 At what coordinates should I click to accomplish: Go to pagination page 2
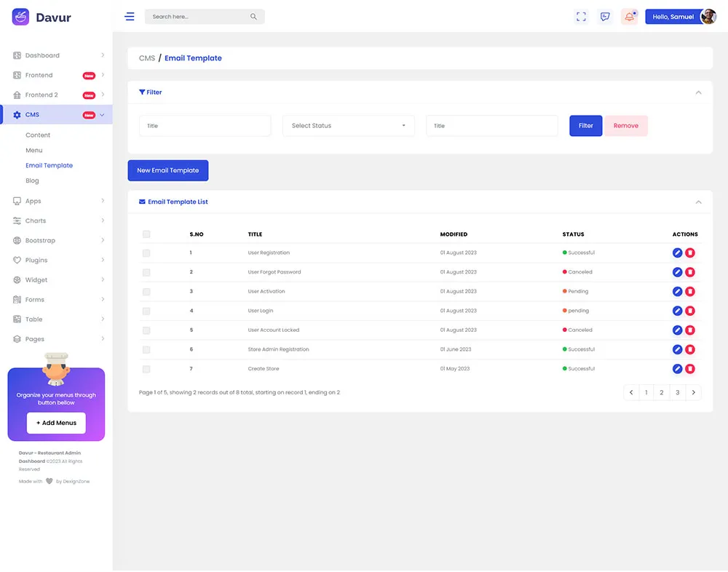(x=662, y=393)
